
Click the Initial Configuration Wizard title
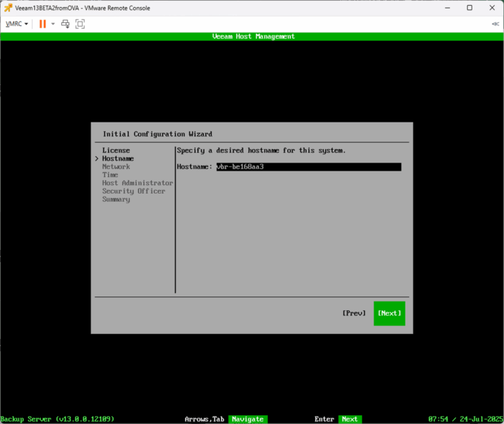pyautogui.click(x=158, y=134)
